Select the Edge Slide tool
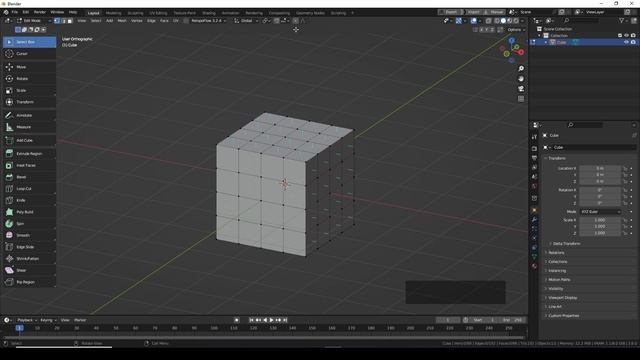640x360 pixels. tap(29, 247)
